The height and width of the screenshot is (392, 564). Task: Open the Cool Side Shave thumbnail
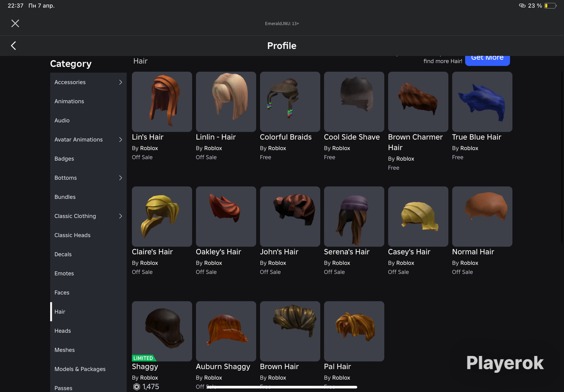tap(354, 102)
